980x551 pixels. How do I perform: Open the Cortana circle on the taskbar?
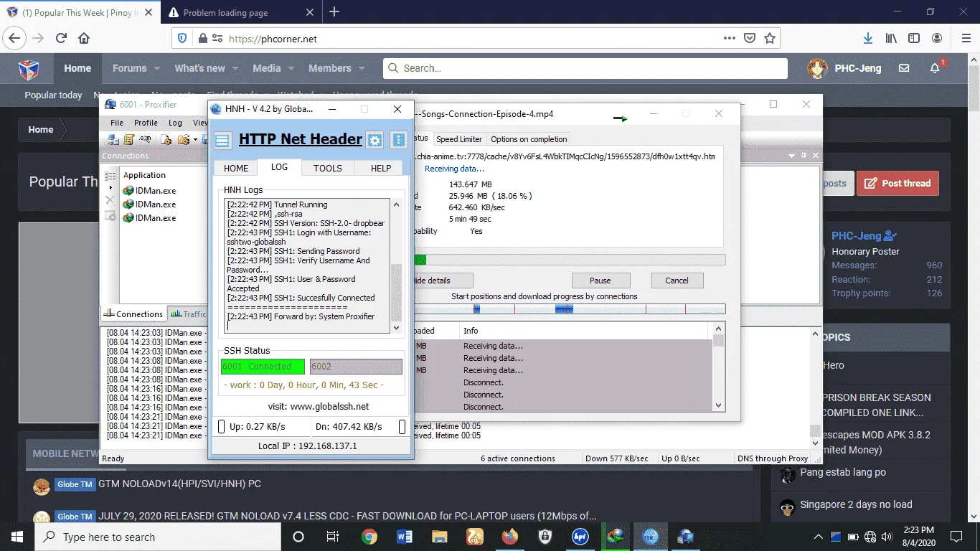tap(298, 537)
